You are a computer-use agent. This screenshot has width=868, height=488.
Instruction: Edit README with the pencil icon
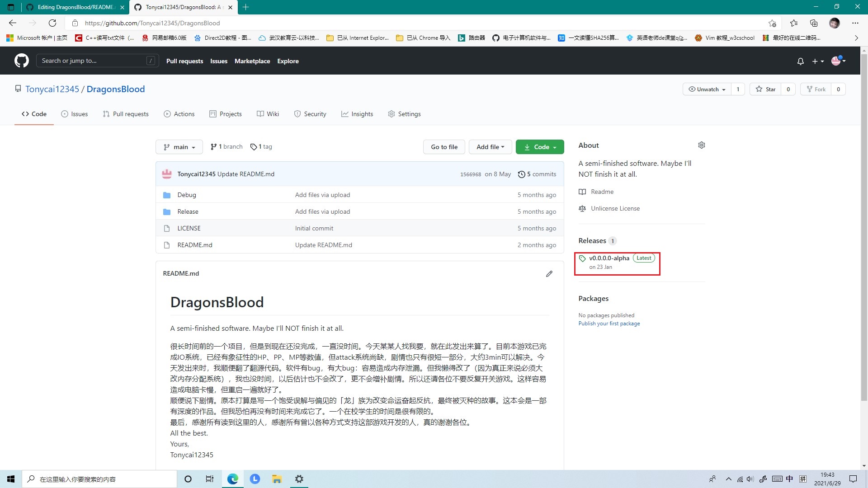549,274
